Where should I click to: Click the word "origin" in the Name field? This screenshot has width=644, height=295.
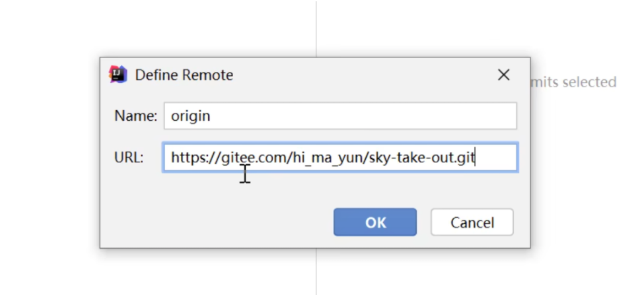tap(190, 116)
